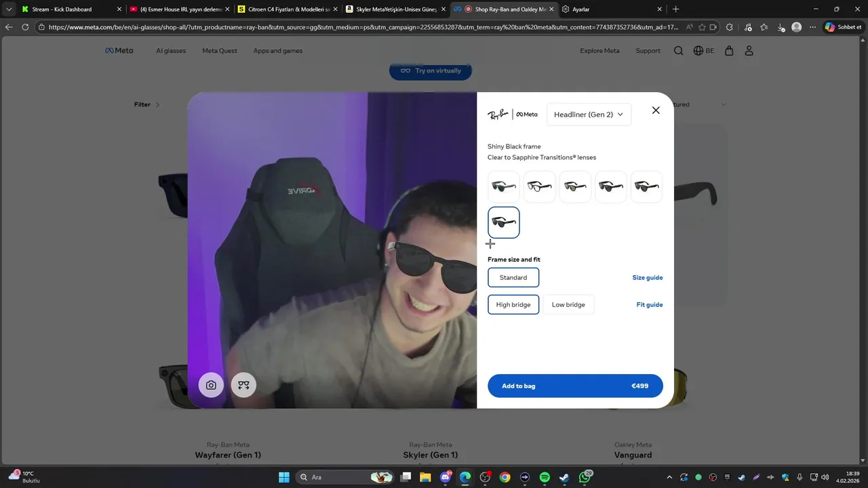This screenshot has width=868, height=488.
Task: Select the third frame variant swatch
Action: point(575,186)
